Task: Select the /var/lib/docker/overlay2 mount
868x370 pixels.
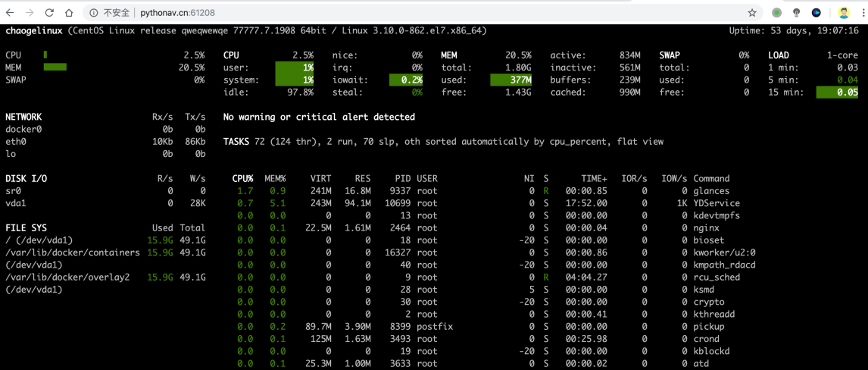Action: [x=67, y=277]
